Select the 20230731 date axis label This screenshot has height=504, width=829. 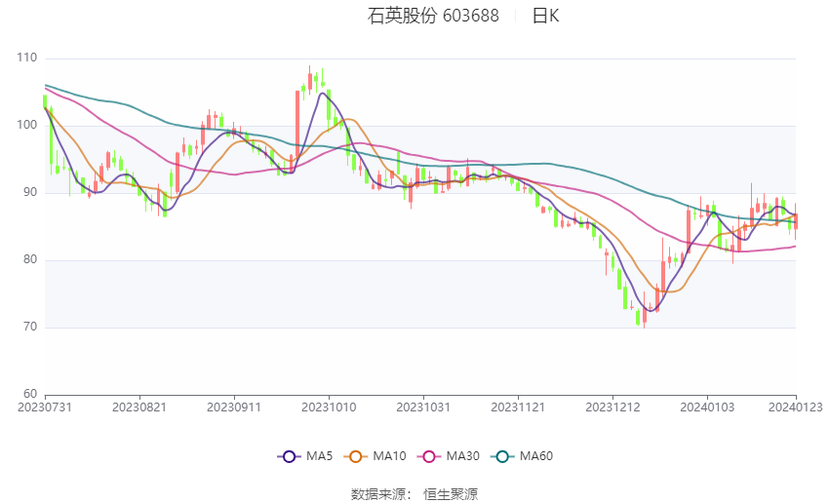pyautogui.click(x=45, y=407)
